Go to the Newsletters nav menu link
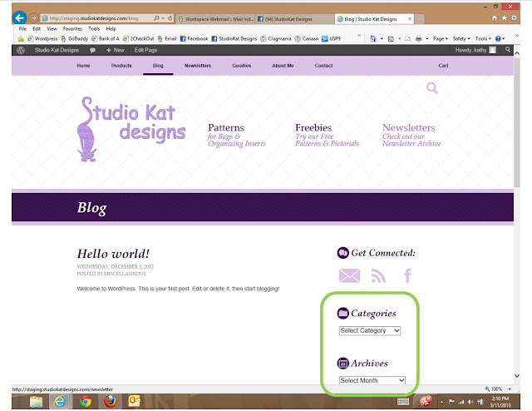The height and width of the screenshot is (411, 532). click(x=198, y=66)
